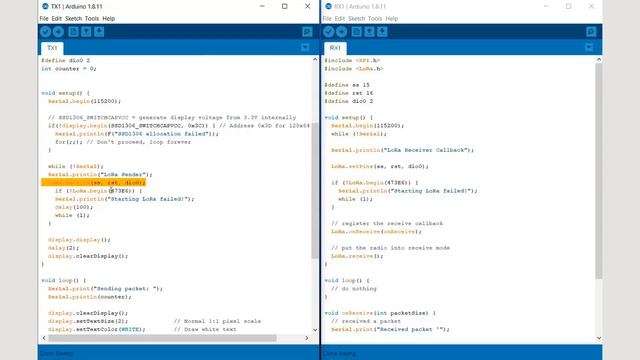The width and height of the screenshot is (640, 360).
Task: Open tab dropdown menu in TX1 window
Action: (305, 47)
